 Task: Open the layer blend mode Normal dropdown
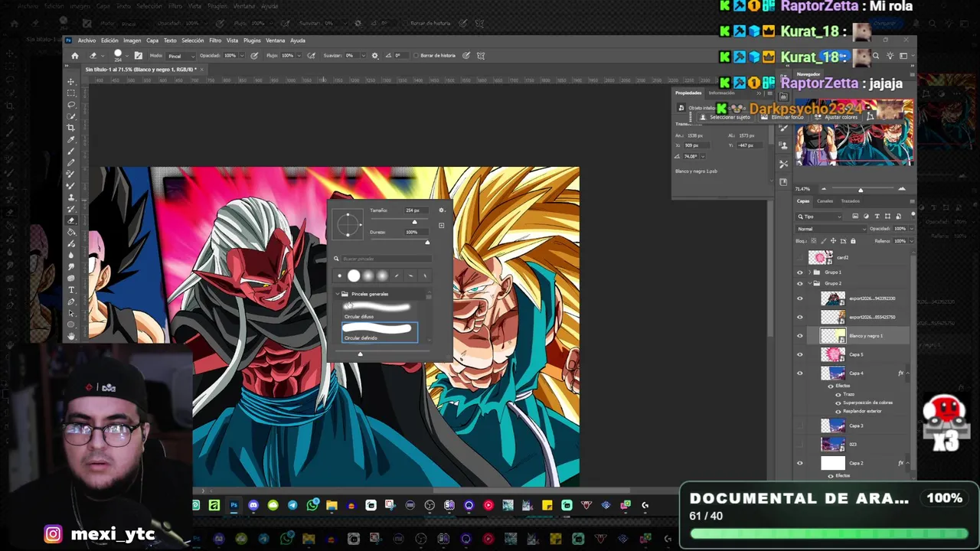[830, 229]
